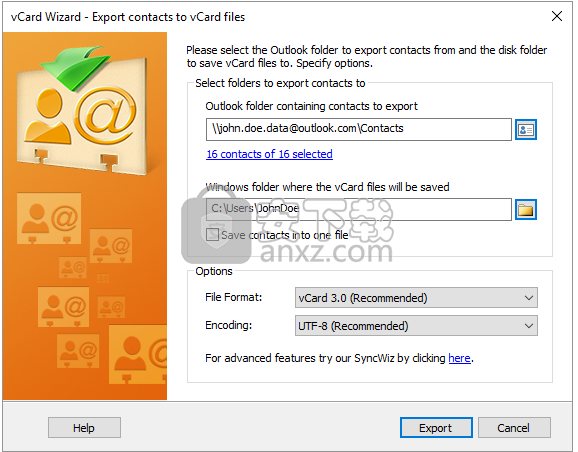Click the UTF-8 encoding dropdown arrow
The height and width of the screenshot is (452, 578).
[529, 326]
